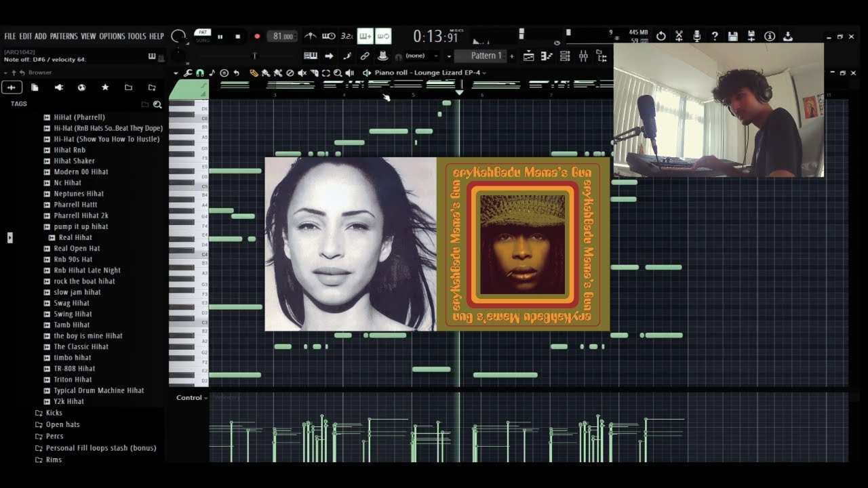This screenshot has width=868, height=488.
Task: Toggle the link/multilink to controllers icon
Action: pyautogui.click(x=365, y=56)
